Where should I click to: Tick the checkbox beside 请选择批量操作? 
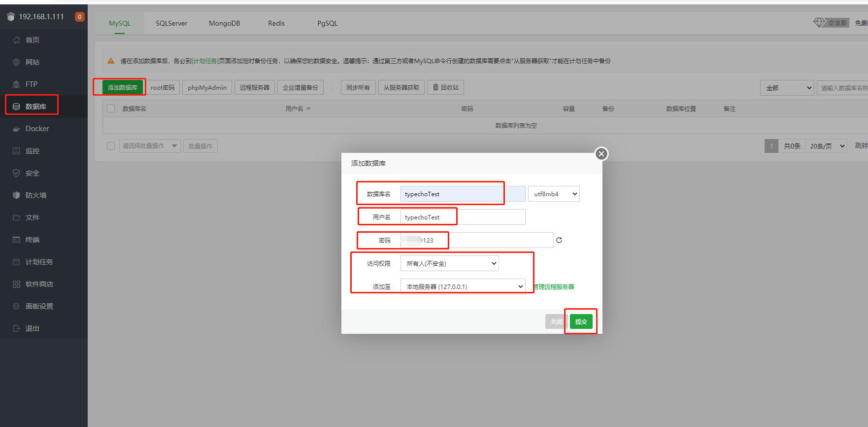click(111, 146)
